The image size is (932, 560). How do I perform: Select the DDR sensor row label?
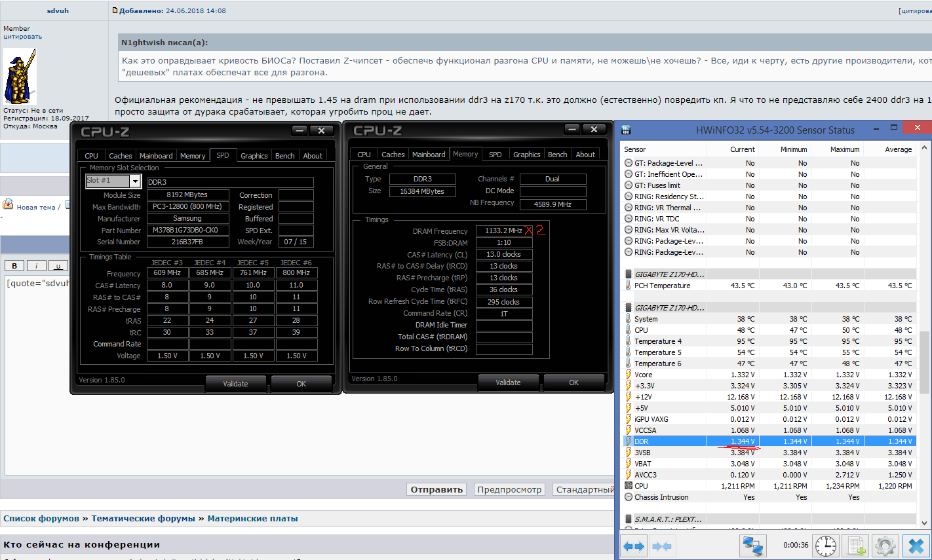(x=641, y=441)
